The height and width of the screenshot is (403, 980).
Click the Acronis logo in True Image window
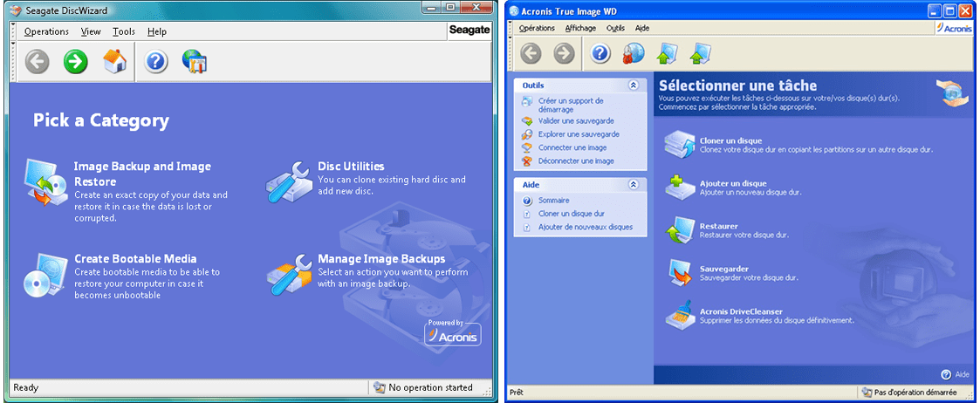coord(955,28)
